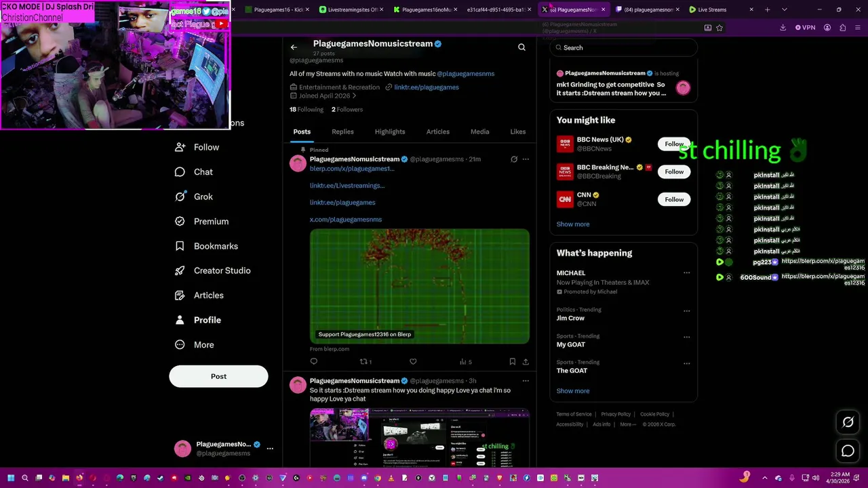Open the MICHAEL promoted trend options
Screen dimensions: 868x488
(x=686, y=273)
